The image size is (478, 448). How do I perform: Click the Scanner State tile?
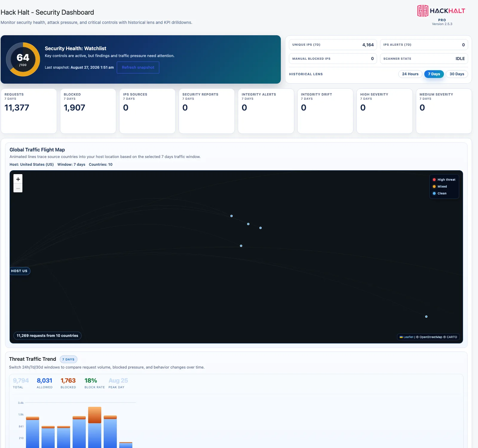424,59
